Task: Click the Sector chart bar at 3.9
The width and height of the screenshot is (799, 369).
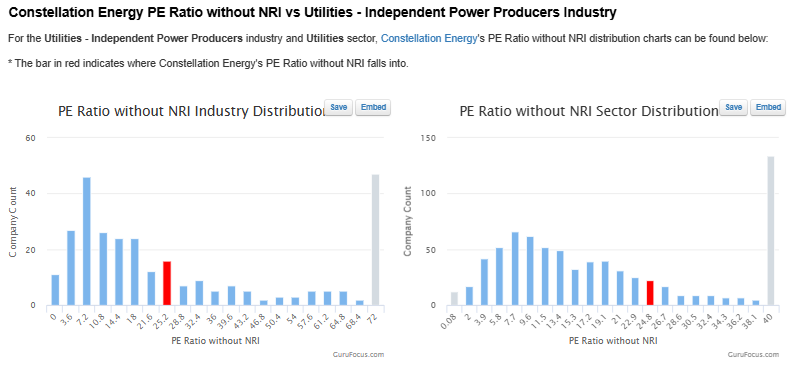Action: coord(484,282)
